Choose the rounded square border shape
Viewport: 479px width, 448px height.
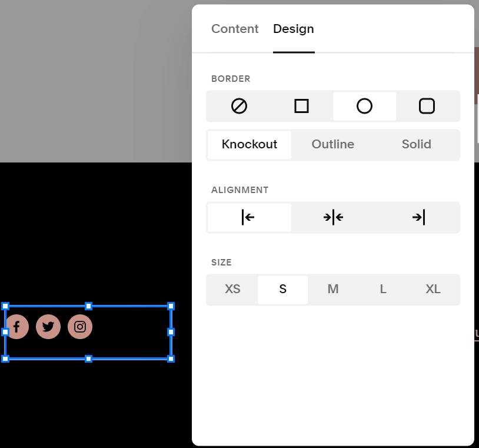tap(427, 107)
